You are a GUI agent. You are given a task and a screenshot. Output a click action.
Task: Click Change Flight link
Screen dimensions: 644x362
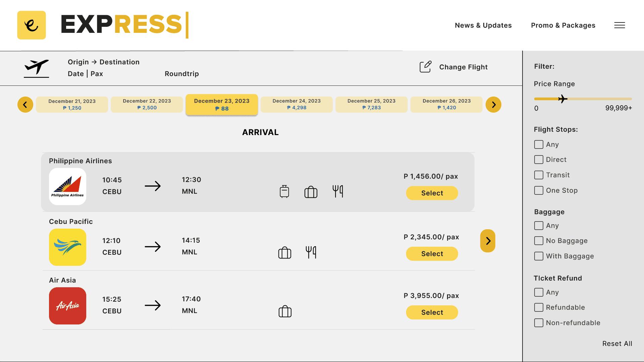(463, 67)
